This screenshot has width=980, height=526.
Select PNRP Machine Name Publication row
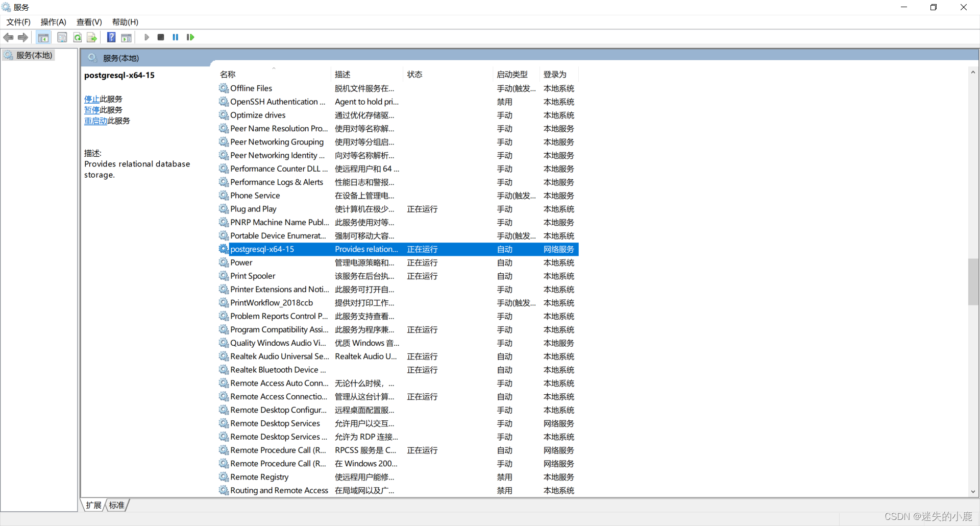coord(398,222)
